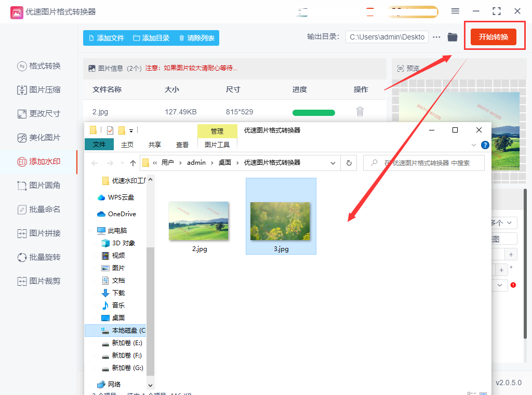The image size is (532, 395).
Task: Open the 格式转换 format conversion tool
Action: tap(39, 66)
